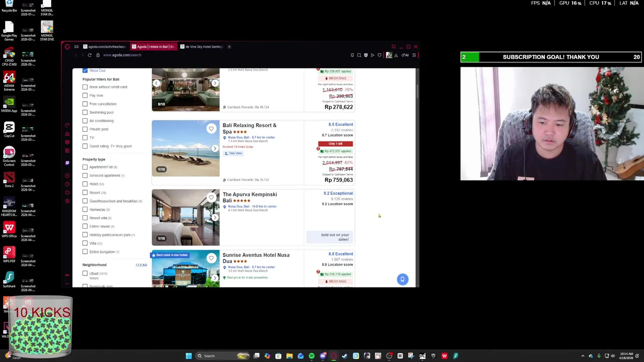Reload the Agoda search page
Viewport: 644px width, 362px height.
(90, 55)
